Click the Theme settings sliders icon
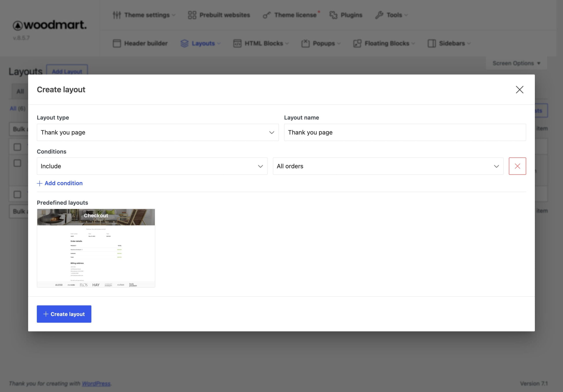Viewport: 563px width, 392px height. tap(117, 15)
